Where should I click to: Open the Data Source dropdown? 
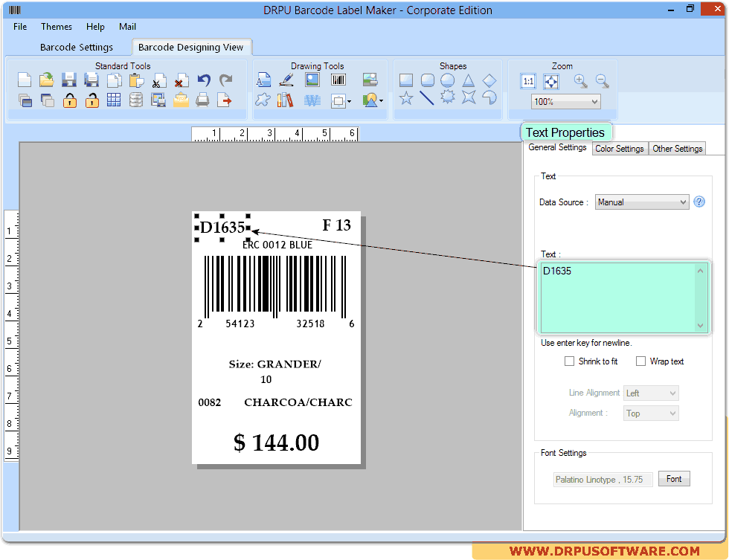pyautogui.click(x=641, y=202)
